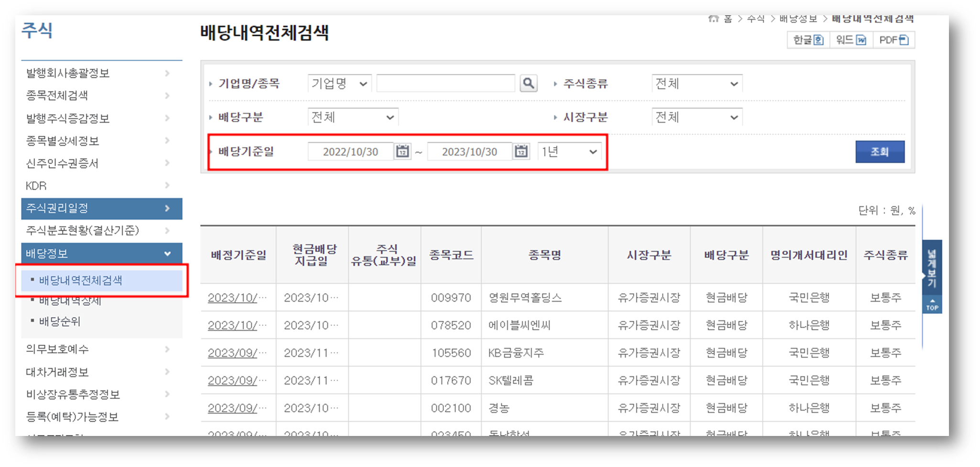
Task: Open the date link for 영원무역홀딩스 row
Action: [x=237, y=298]
